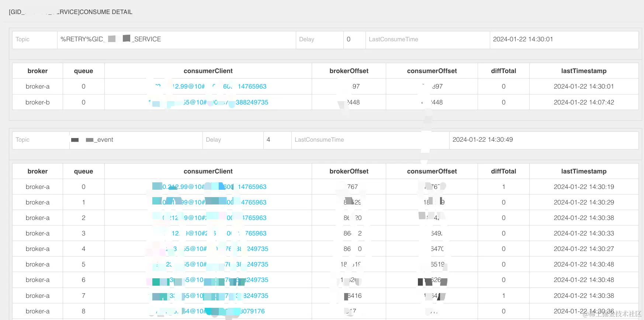Viewport: 644px width, 320px height.
Task: Click consumerClient header in the event topic table
Action: tap(208, 171)
